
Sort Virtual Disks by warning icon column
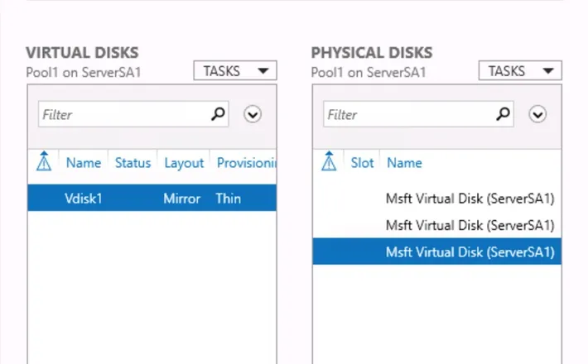[x=44, y=161]
